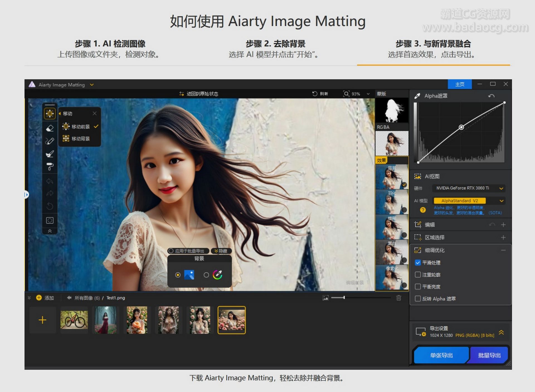Click the 隐藏 button above background panel
Viewport: 535px width, 392px height.
[x=221, y=251]
